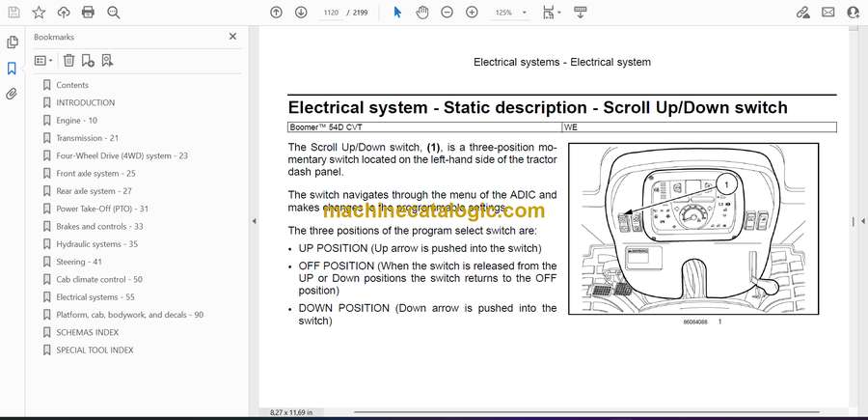The width and height of the screenshot is (868, 420).
Task: Choose the arrow selection tool
Action: (397, 13)
